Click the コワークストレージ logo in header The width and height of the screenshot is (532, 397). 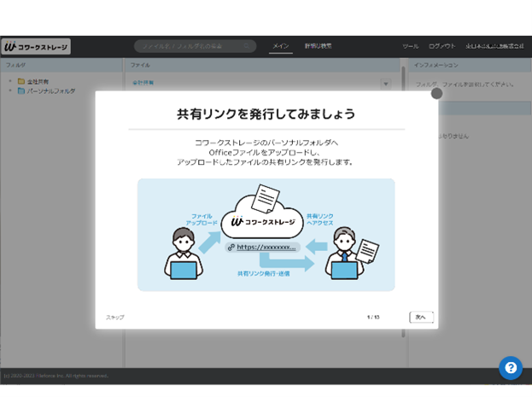(36, 47)
